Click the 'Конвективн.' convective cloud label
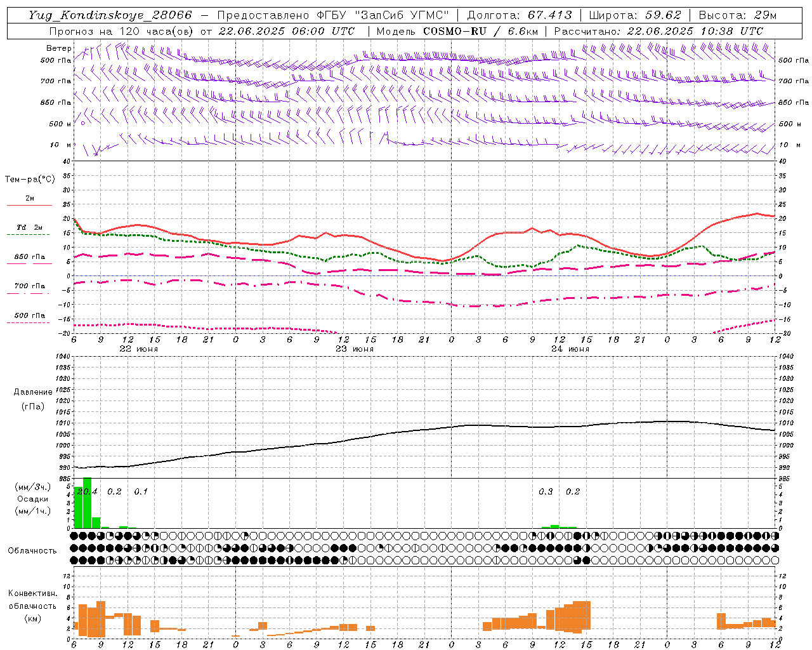Image resolution: width=812 pixels, height=650 pixels. 33,594
